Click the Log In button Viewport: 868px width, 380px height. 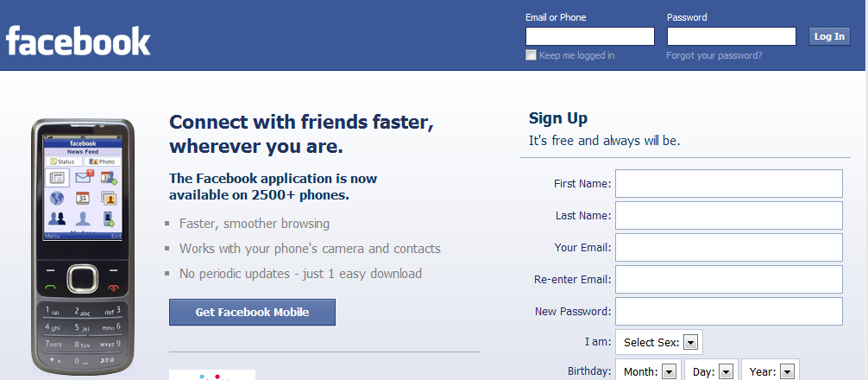[x=829, y=36]
